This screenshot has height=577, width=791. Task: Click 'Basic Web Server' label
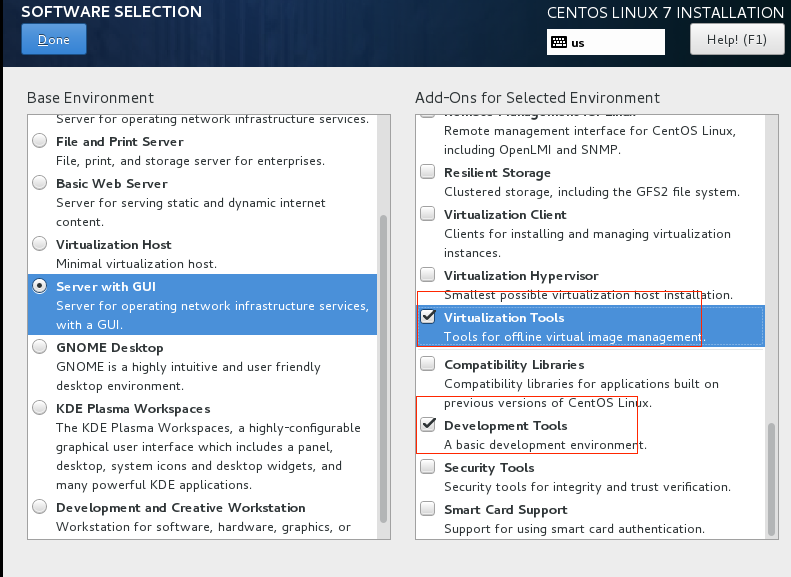pos(111,184)
